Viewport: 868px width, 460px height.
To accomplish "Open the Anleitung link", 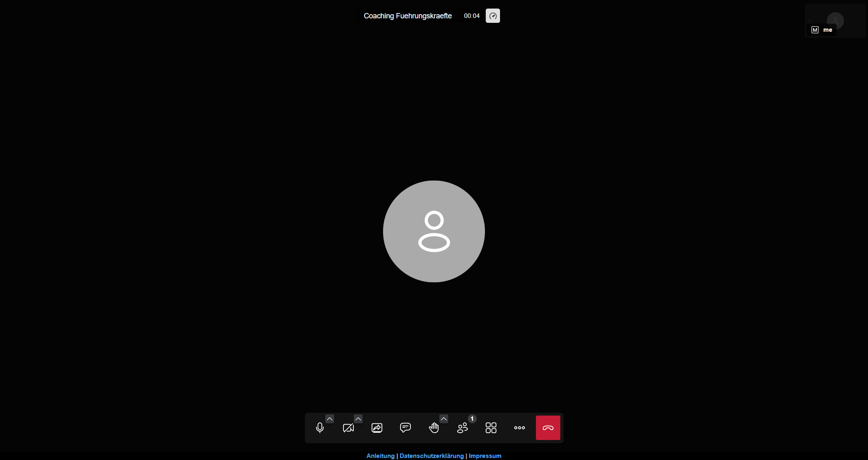I will point(380,456).
